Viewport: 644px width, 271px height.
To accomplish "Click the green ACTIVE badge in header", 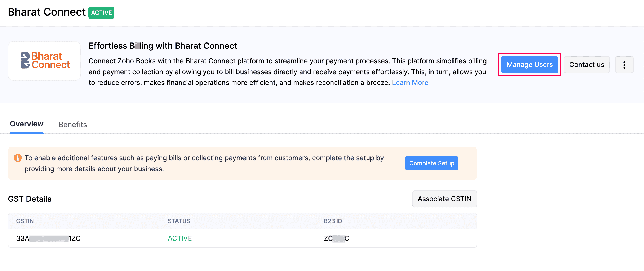I will point(101,13).
